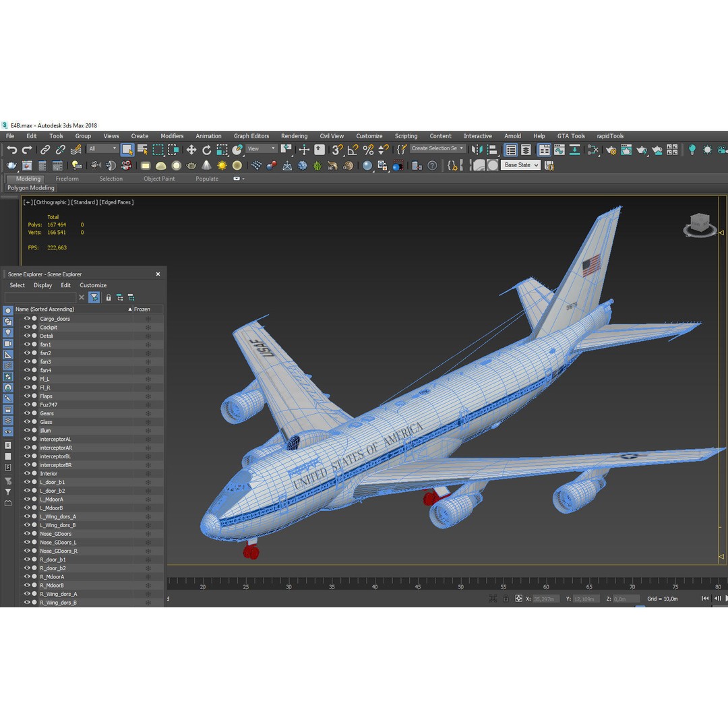Switch to the Object Paint ribbon tab

[x=159, y=179]
